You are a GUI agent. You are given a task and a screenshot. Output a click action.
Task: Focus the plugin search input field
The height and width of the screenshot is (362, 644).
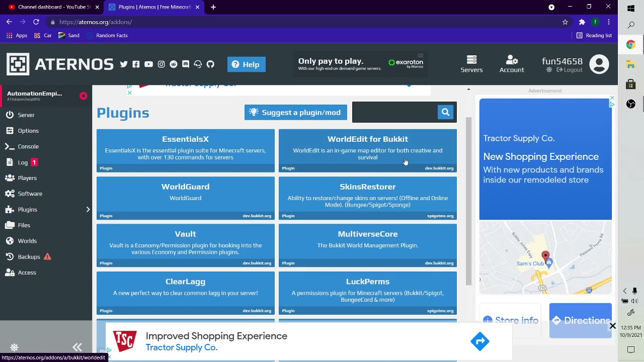tap(394, 112)
